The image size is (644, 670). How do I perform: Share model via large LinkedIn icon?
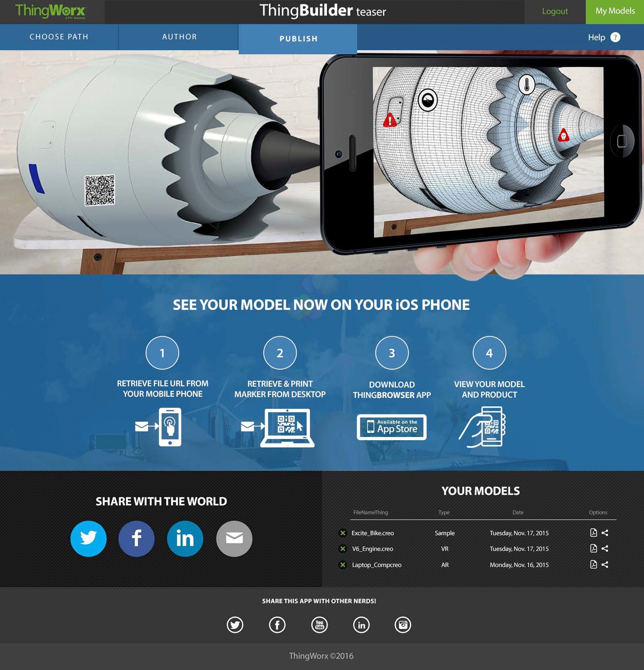click(185, 539)
